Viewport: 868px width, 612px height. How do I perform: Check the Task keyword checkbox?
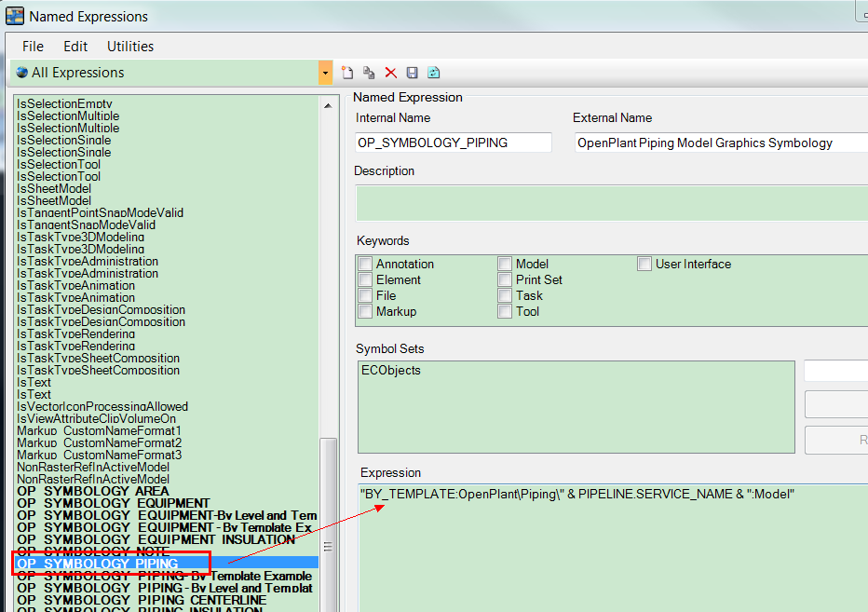coord(505,295)
